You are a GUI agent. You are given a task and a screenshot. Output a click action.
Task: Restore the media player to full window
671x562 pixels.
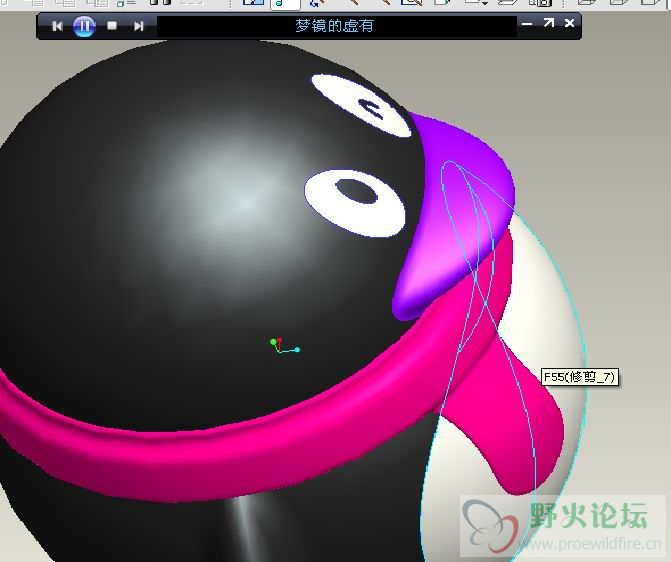point(549,23)
